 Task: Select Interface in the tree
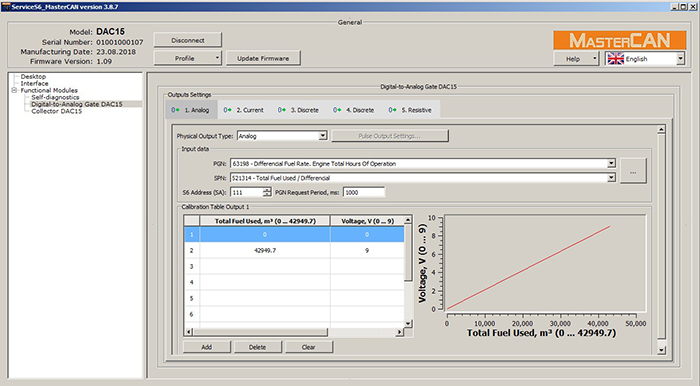click(x=34, y=83)
